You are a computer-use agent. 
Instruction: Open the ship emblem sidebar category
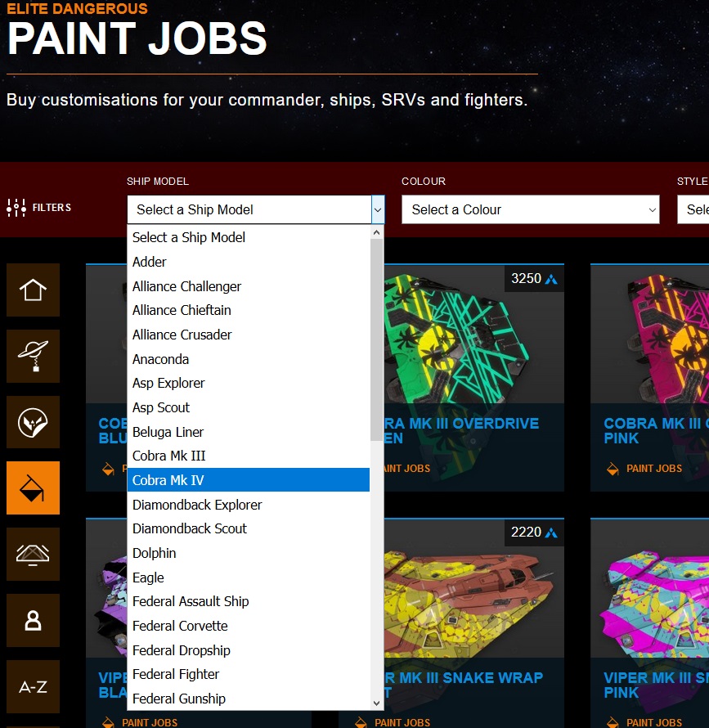tap(33, 422)
